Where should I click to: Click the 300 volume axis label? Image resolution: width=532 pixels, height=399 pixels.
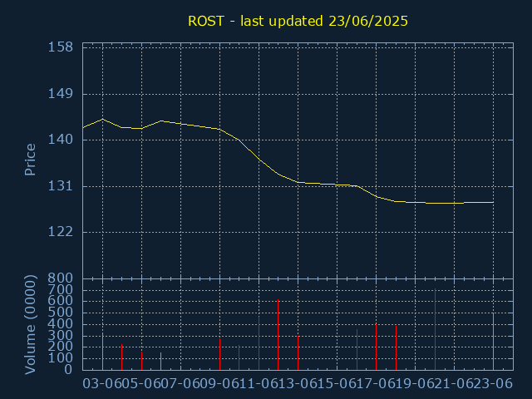coord(61,336)
